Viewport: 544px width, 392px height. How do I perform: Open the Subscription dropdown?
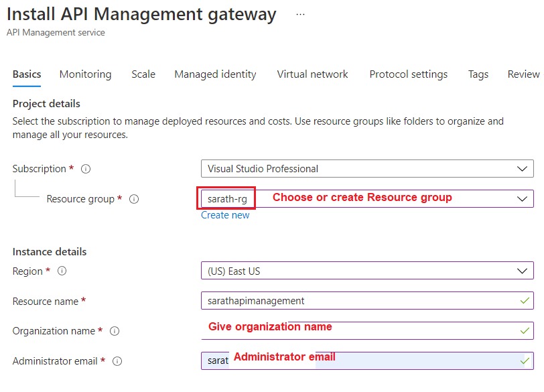point(524,168)
